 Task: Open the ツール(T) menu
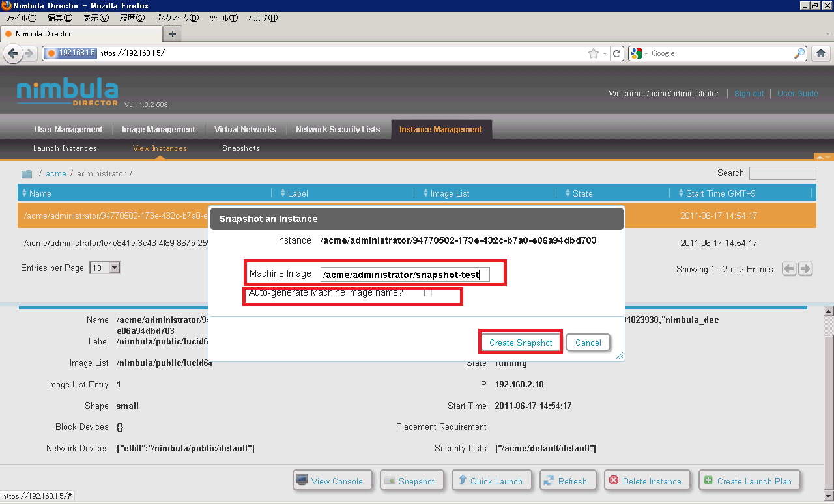(223, 18)
